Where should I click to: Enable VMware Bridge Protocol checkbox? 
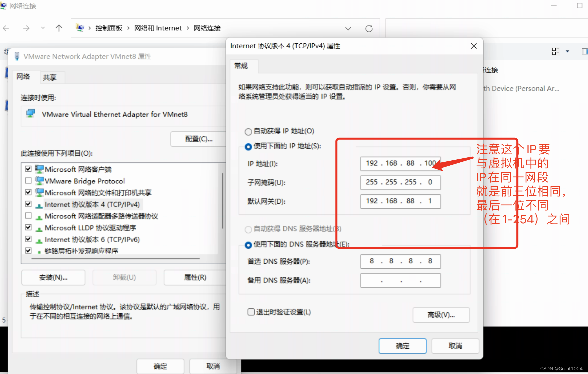28,180
